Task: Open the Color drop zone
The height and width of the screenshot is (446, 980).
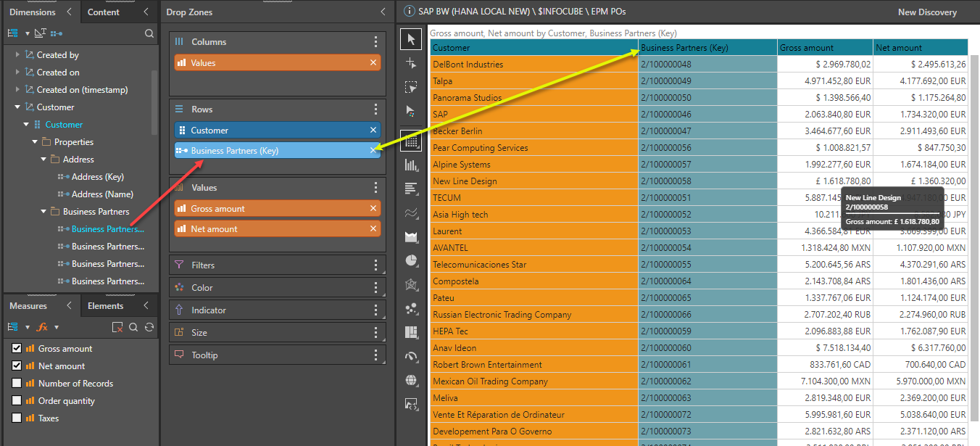Action: point(202,288)
